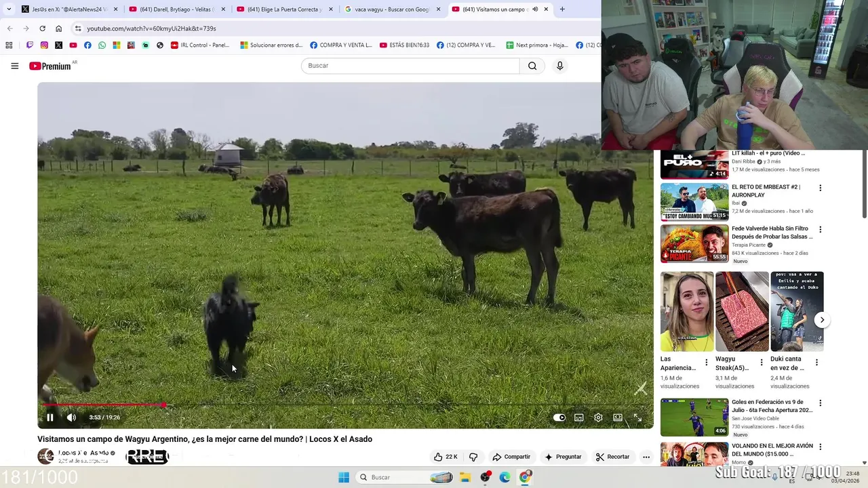
Task: Focus the YouTube Buscar search field
Action: [410, 66]
